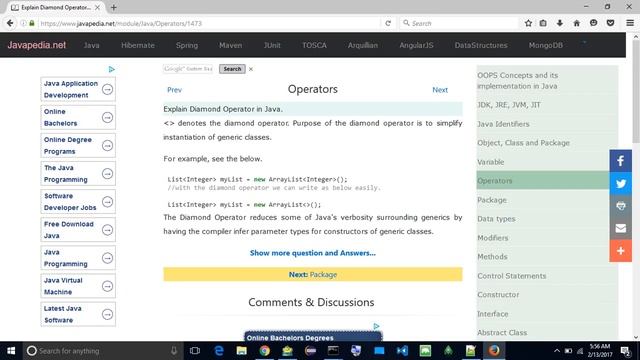
Task: Expand the Free Download Java ad
Action: pos(107,230)
